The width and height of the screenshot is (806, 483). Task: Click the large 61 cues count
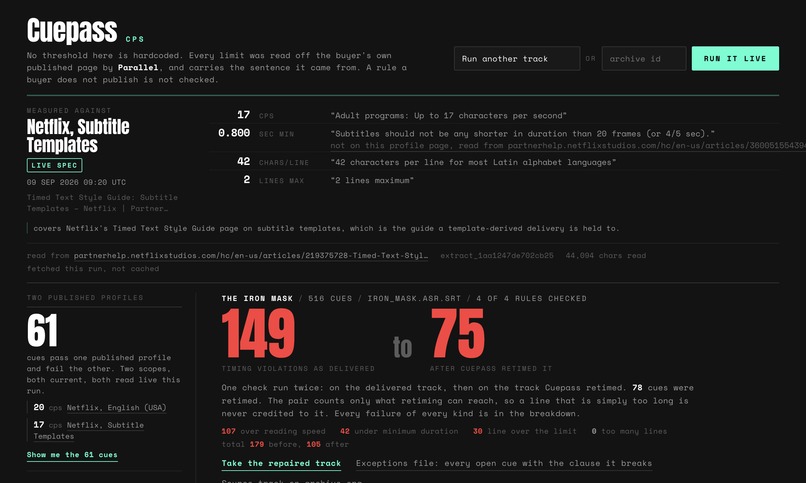coord(42,331)
